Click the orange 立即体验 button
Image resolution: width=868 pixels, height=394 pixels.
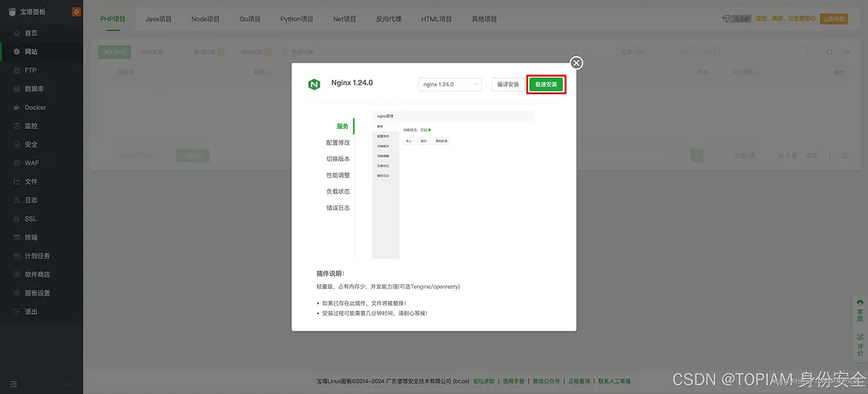click(834, 19)
